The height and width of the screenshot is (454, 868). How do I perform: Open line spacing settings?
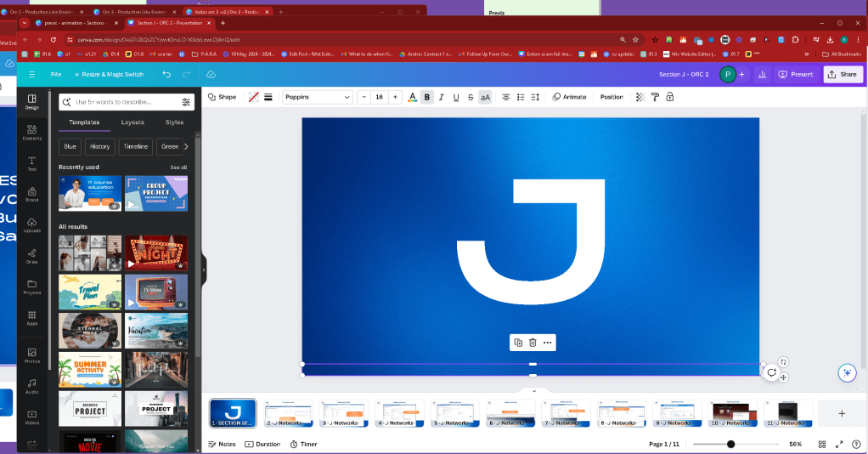pyautogui.click(x=535, y=97)
